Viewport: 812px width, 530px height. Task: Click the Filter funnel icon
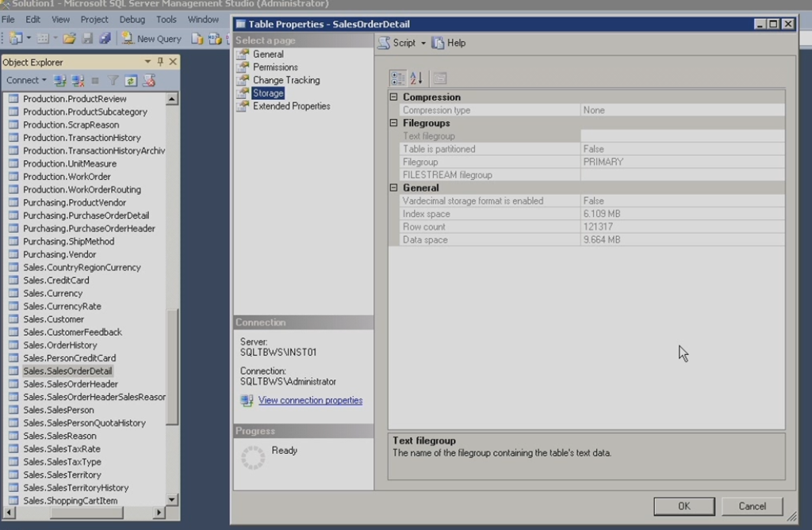(113, 80)
